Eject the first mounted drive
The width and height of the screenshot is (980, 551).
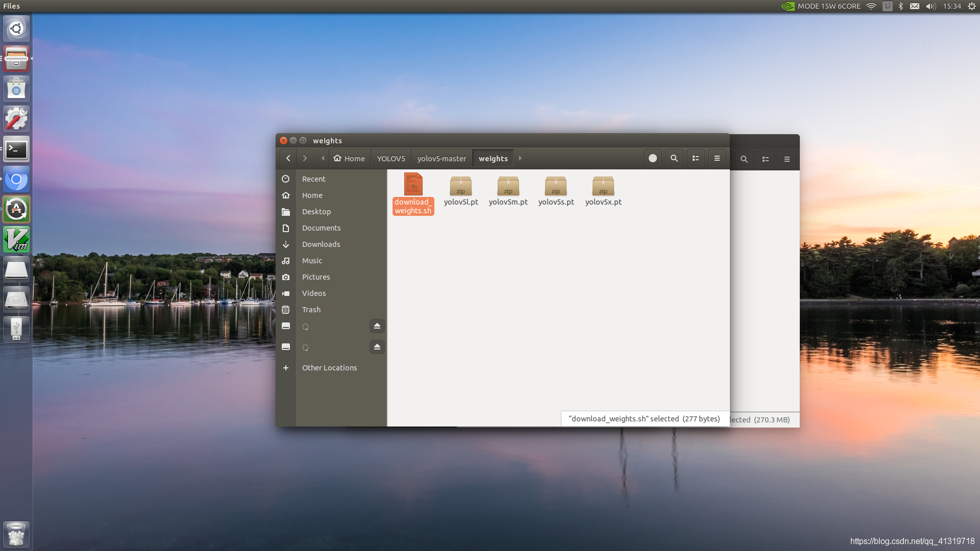tap(377, 326)
